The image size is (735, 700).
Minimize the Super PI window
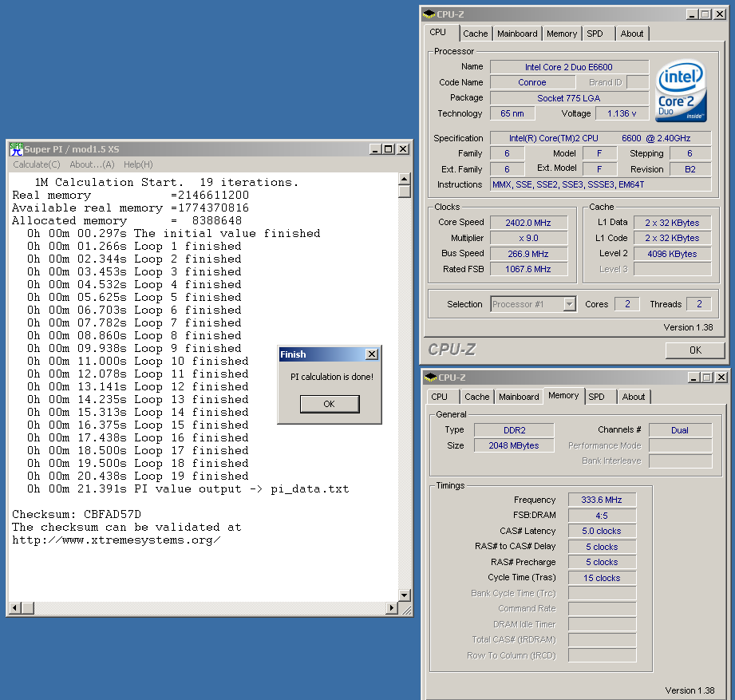[x=375, y=149]
